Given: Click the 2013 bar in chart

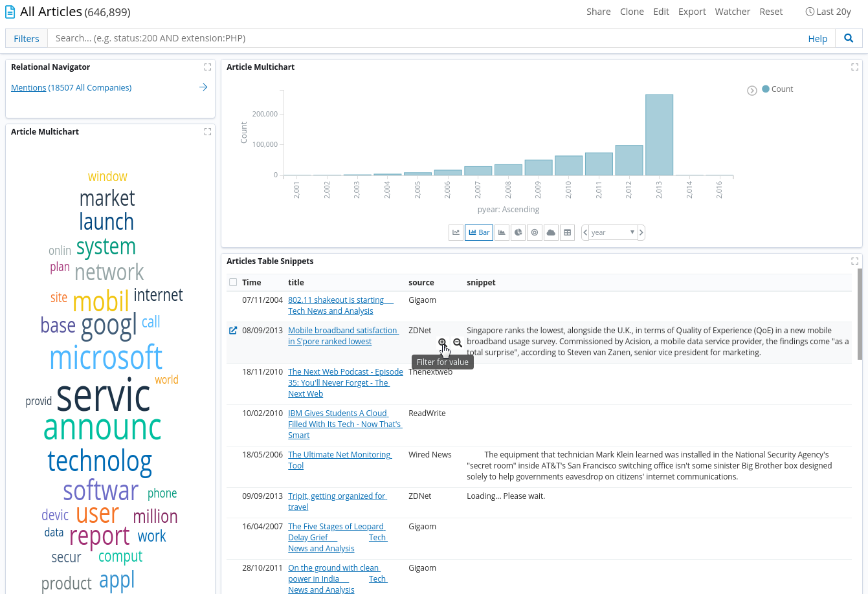Looking at the screenshot, I should click(x=659, y=135).
